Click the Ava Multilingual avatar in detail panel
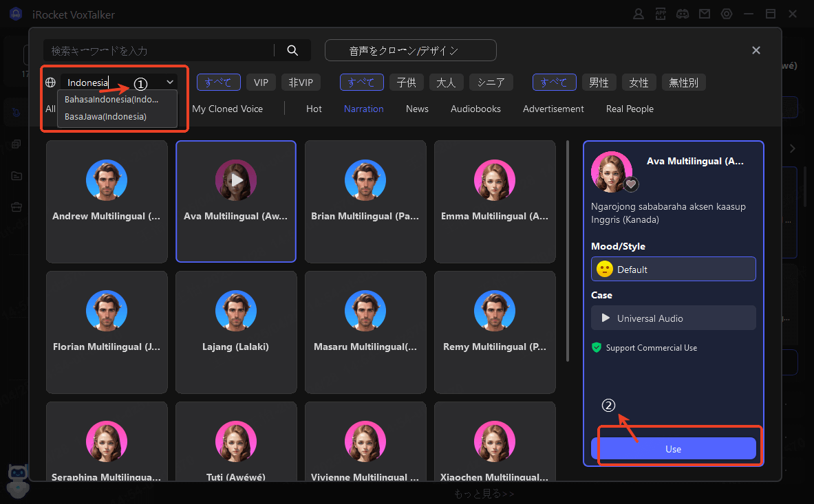 pyautogui.click(x=612, y=172)
